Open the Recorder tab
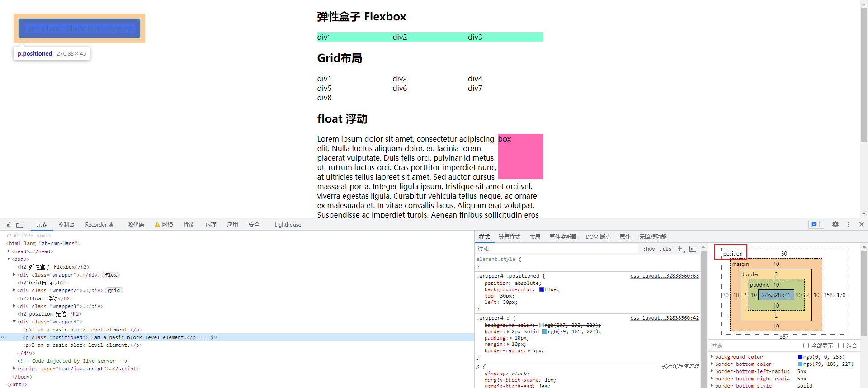868x388 pixels. pyautogui.click(x=99, y=224)
